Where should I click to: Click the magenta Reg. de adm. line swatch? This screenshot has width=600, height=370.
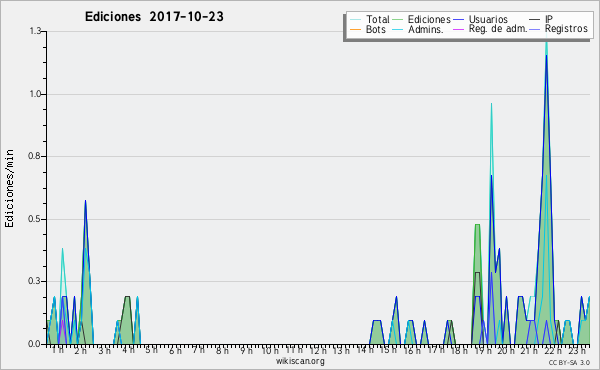pos(458,29)
